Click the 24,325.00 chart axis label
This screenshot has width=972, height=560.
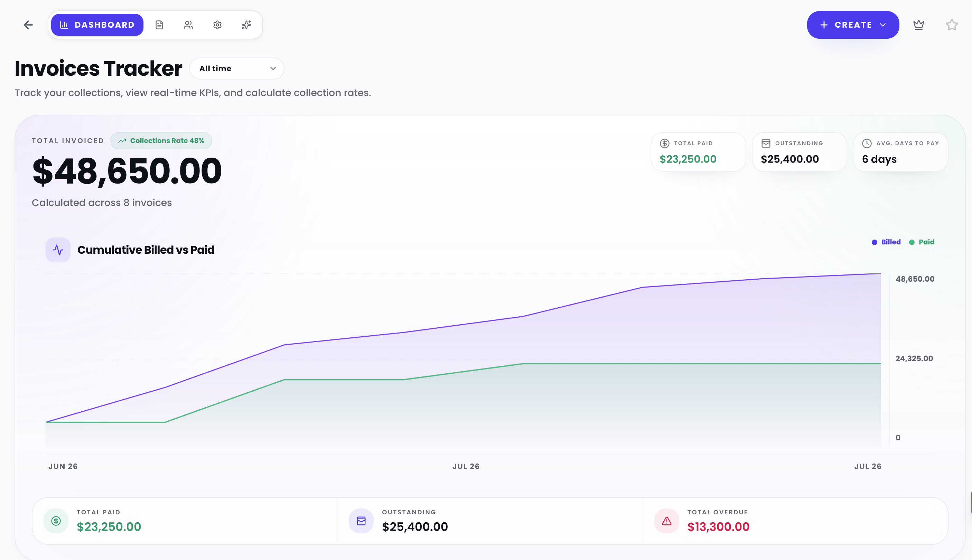tap(914, 358)
